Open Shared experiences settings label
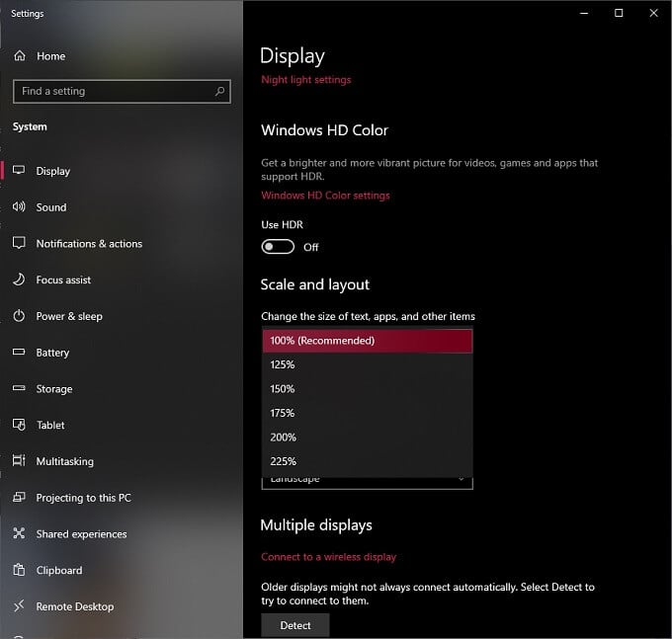The width and height of the screenshot is (672, 639). click(x=81, y=534)
